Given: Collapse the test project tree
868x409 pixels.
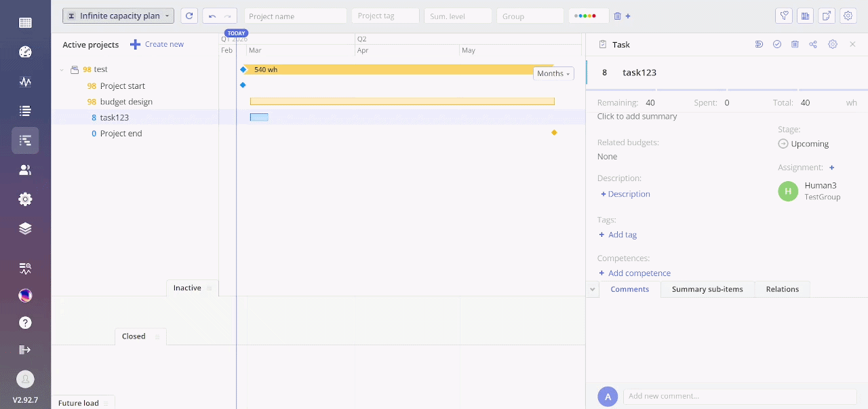Looking at the screenshot, I should tap(62, 70).
